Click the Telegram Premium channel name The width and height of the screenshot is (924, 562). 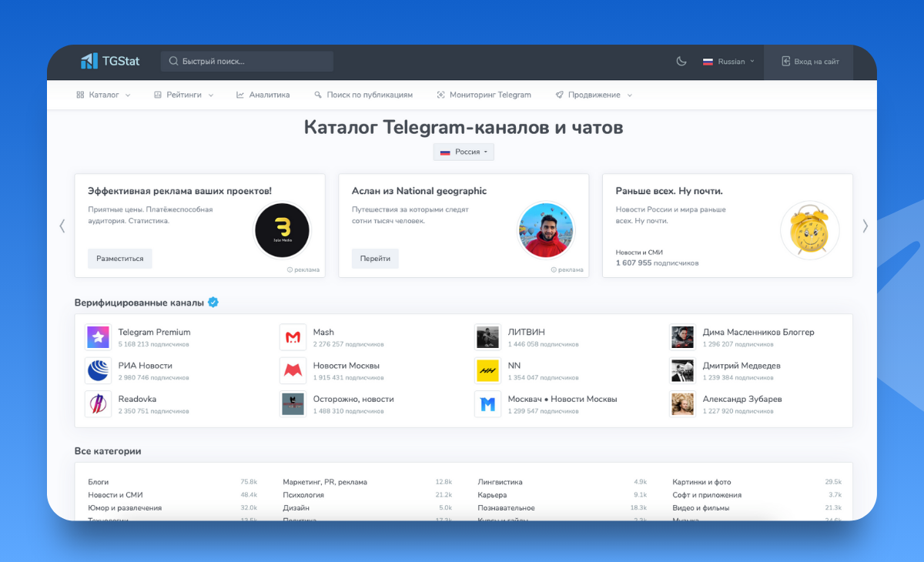click(155, 333)
